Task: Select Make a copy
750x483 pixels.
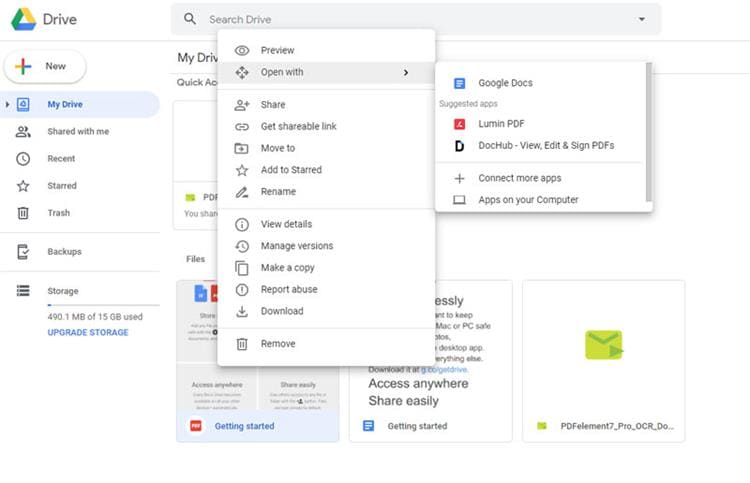Action: click(x=326, y=268)
